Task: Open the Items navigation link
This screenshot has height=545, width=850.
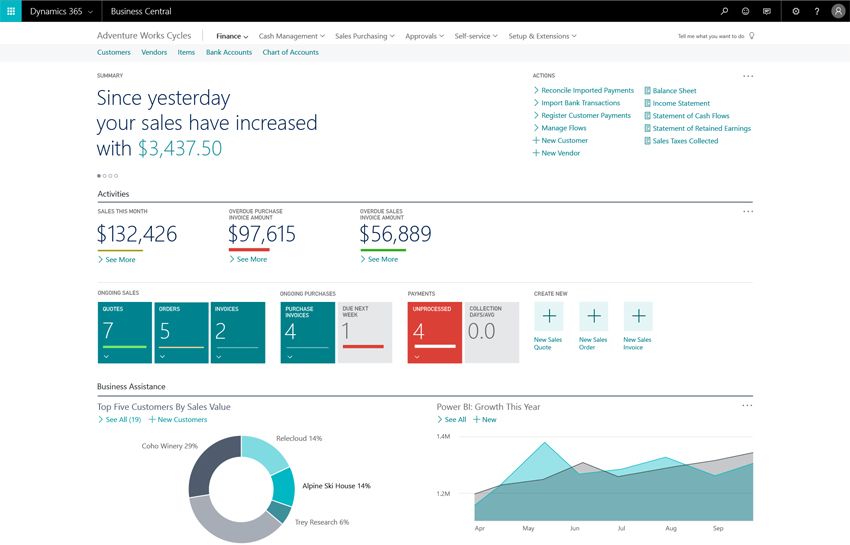Action: [x=186, y=52]
